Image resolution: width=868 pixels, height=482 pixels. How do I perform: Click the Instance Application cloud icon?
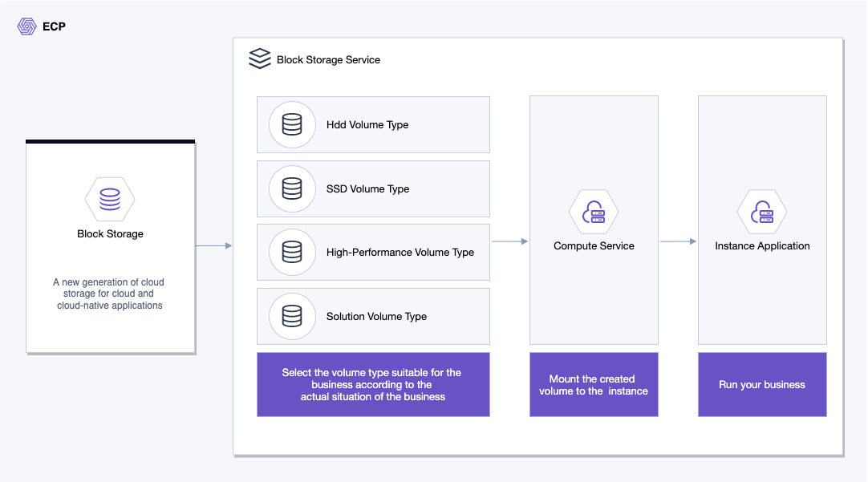762,213
